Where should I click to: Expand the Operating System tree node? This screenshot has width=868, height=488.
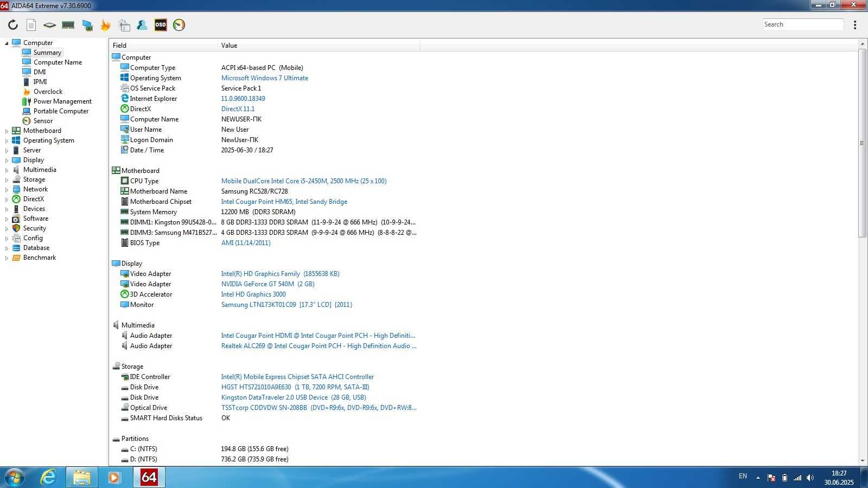pos(7,140)
